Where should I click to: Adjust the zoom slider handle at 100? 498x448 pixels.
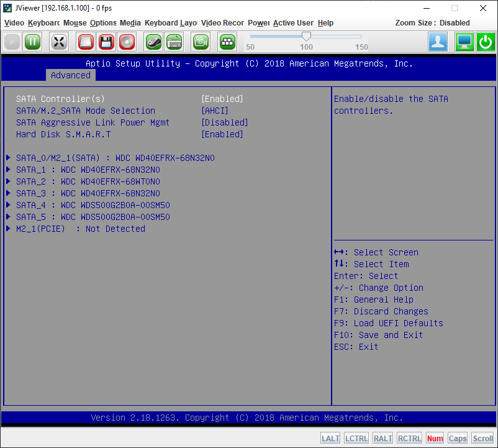(306, 37)
